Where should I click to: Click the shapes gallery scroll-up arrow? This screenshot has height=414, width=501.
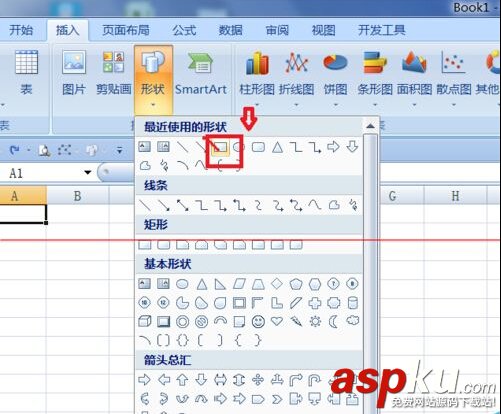tap(370, 126)
